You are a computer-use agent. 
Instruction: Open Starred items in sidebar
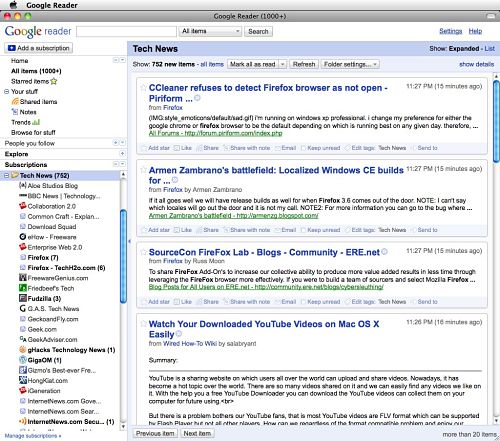click(30, 81)
